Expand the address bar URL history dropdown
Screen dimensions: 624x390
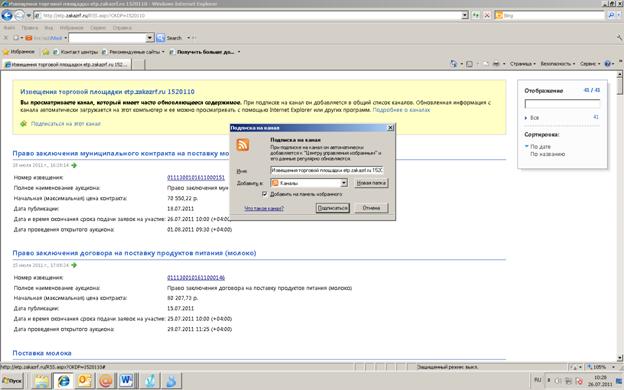tap(464, 16)
